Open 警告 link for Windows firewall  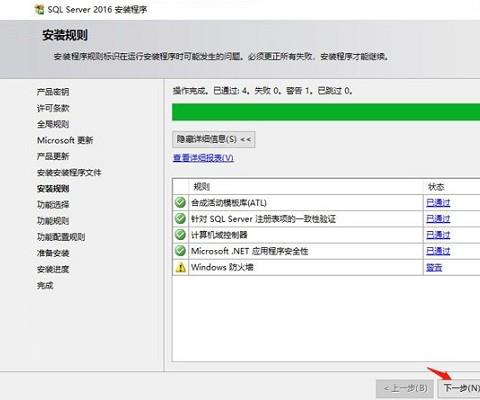[434, 267]
